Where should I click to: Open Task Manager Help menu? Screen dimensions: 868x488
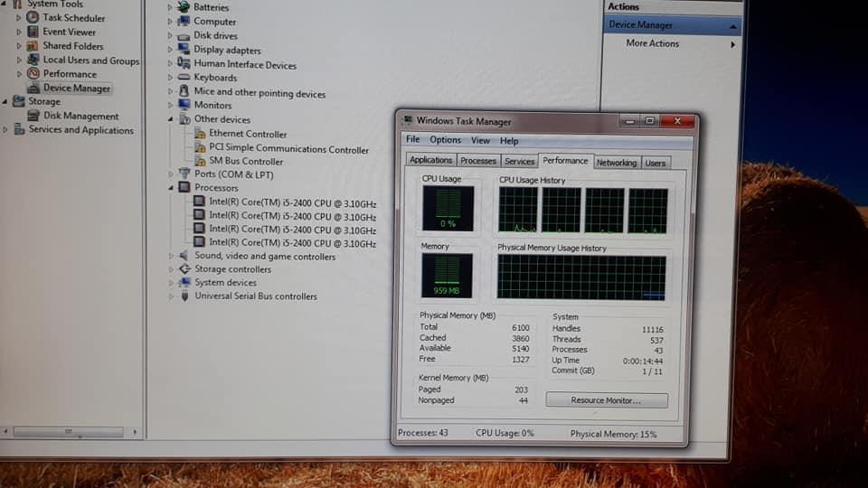pyautogui.click(x=509, y=141)
